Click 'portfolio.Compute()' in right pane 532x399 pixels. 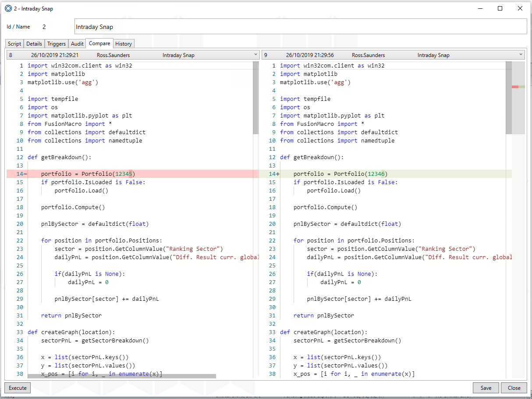[x=326, y=207]
